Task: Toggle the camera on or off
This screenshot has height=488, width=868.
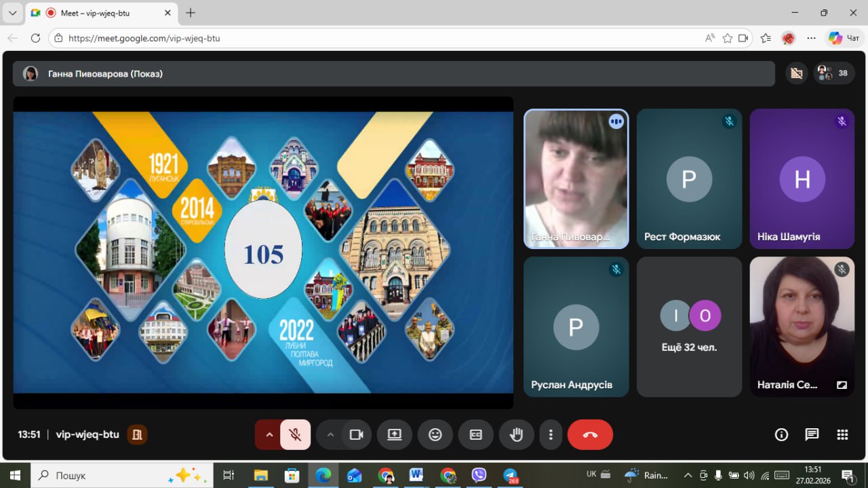Action: (356, 435)
